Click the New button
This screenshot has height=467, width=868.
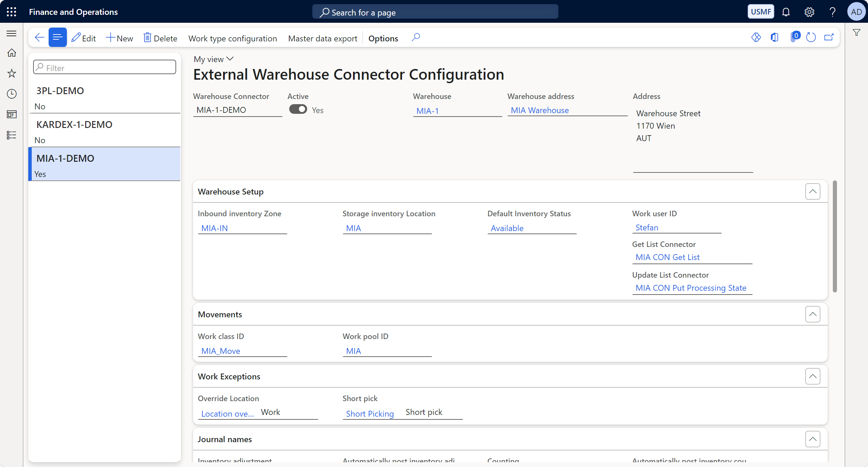pyautogui.click(x=119, y=38)
